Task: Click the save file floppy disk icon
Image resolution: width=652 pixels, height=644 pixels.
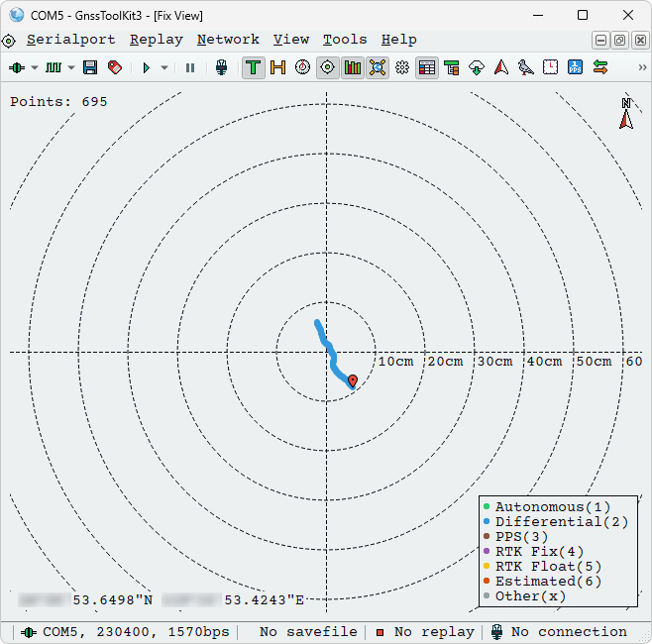Action: pyautogui.click(x=90, y=67)
